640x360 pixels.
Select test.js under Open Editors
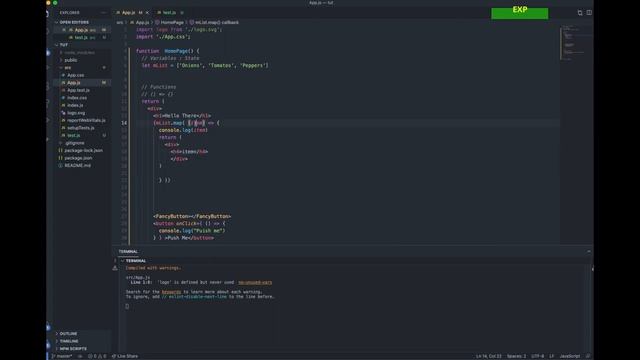(x=81, y=37)
